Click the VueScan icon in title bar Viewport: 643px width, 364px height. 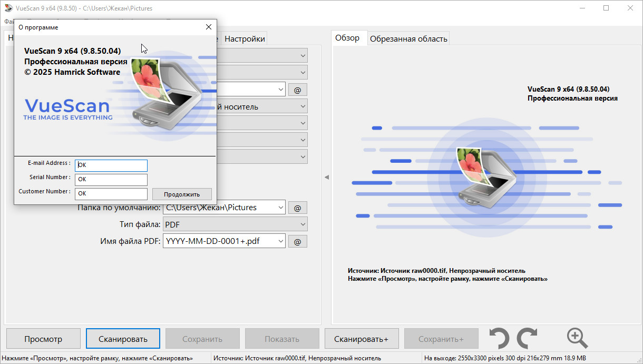click(8, 8)
